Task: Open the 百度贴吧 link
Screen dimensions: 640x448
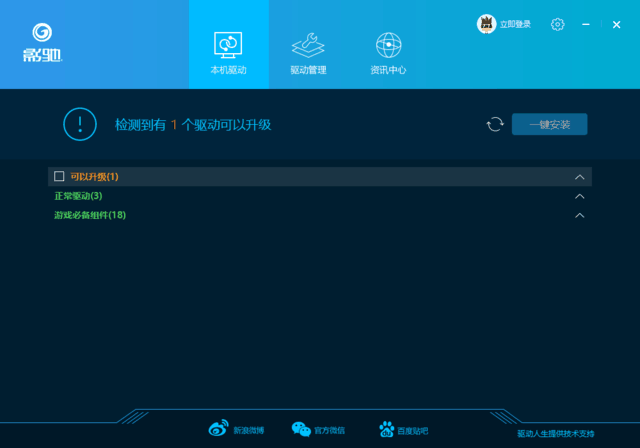Action: point(413,431)
